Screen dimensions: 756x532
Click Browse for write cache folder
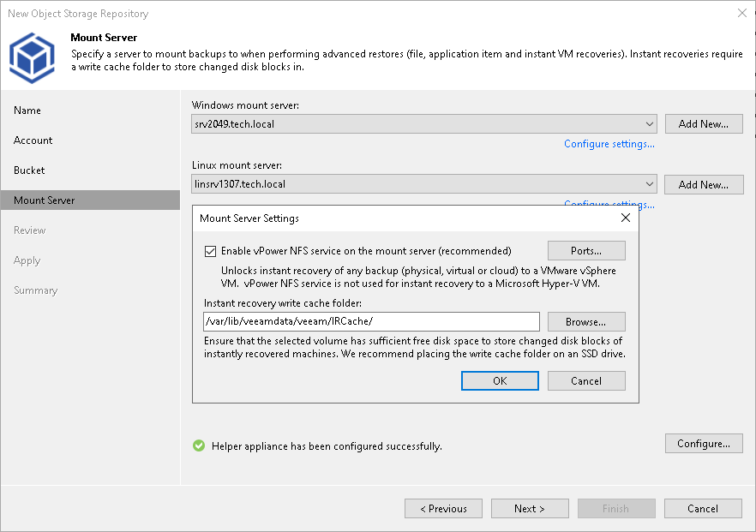coord(586,321)
